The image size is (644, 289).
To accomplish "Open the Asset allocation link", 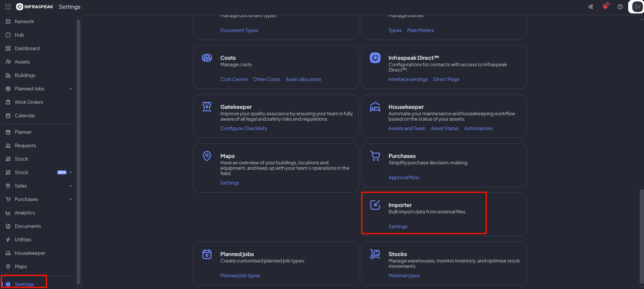I will point(303,79).
